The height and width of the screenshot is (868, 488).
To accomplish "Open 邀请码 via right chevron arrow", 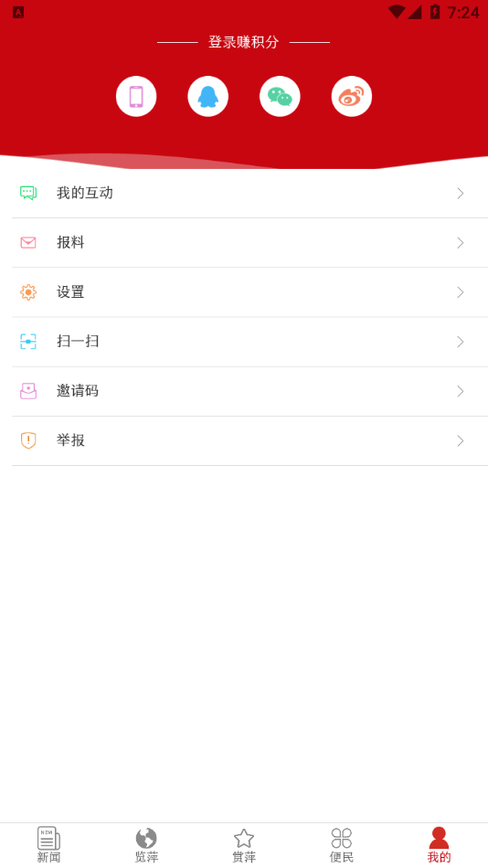I will click(461, 391).
